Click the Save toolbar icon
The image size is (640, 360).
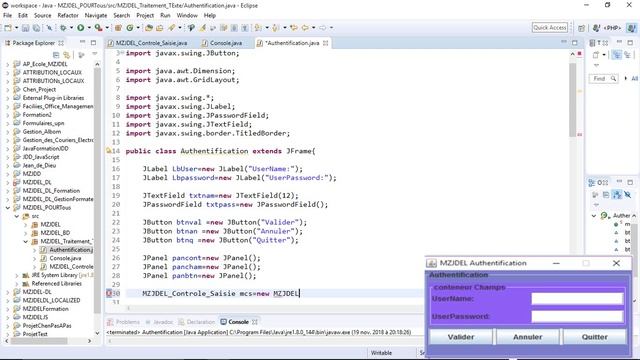click(26, 28)
